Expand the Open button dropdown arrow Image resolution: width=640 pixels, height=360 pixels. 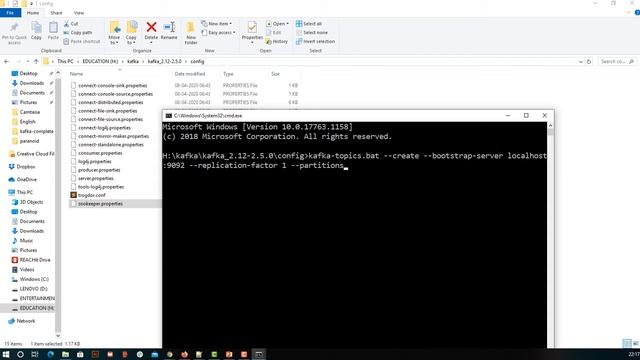(287, 24)
